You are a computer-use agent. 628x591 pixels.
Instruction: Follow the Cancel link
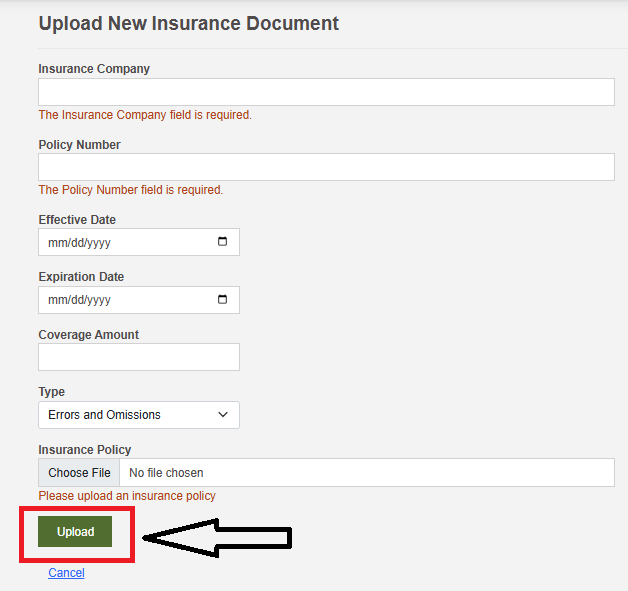pos(66,573)
